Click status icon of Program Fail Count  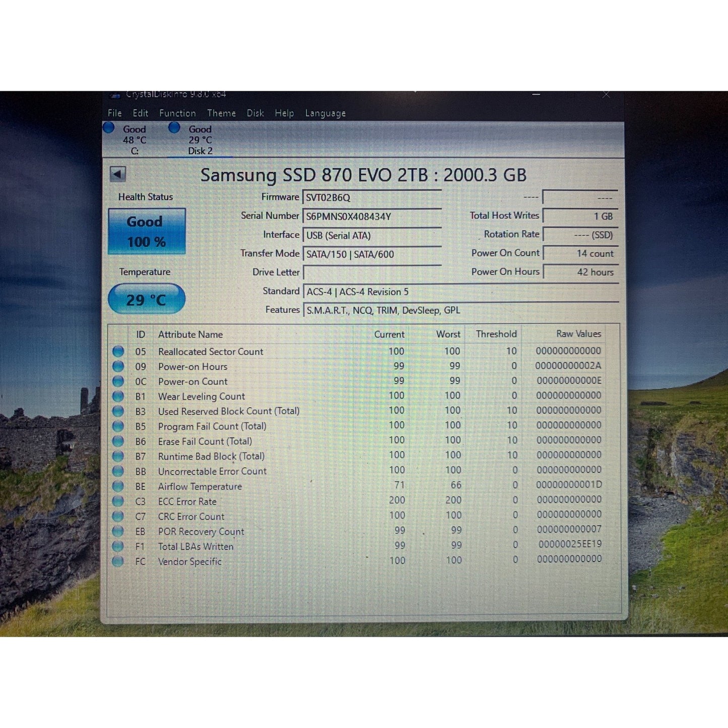click(x=118, y=426)
